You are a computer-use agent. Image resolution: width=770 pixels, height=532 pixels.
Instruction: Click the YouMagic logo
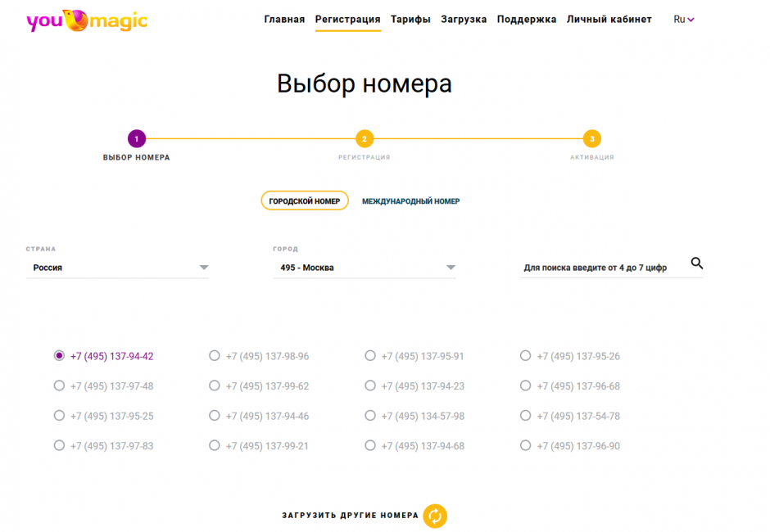87,20
